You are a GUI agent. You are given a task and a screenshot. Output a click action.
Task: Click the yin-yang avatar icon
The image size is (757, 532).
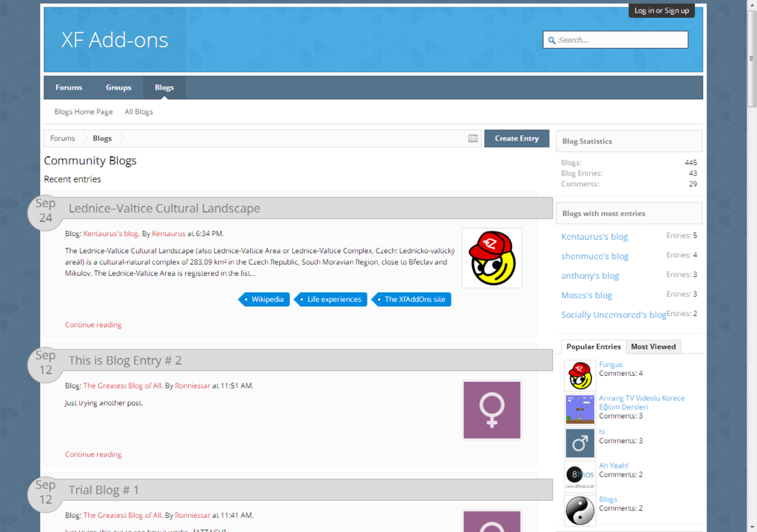[579, 511]
